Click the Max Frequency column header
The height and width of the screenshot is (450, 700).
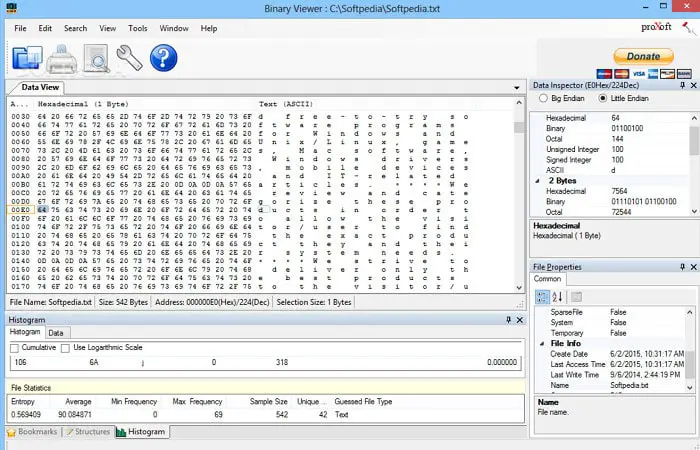click(197, 401)
